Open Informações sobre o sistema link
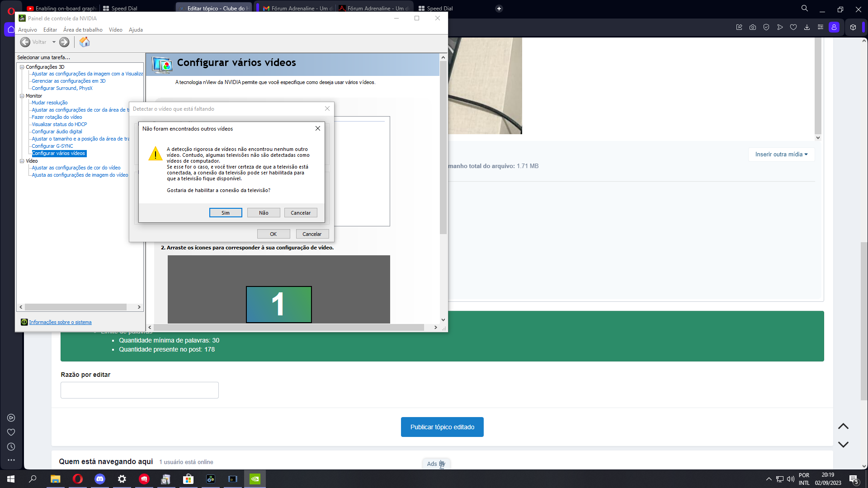Screen dimensions: 868x488 pos(60,322)
